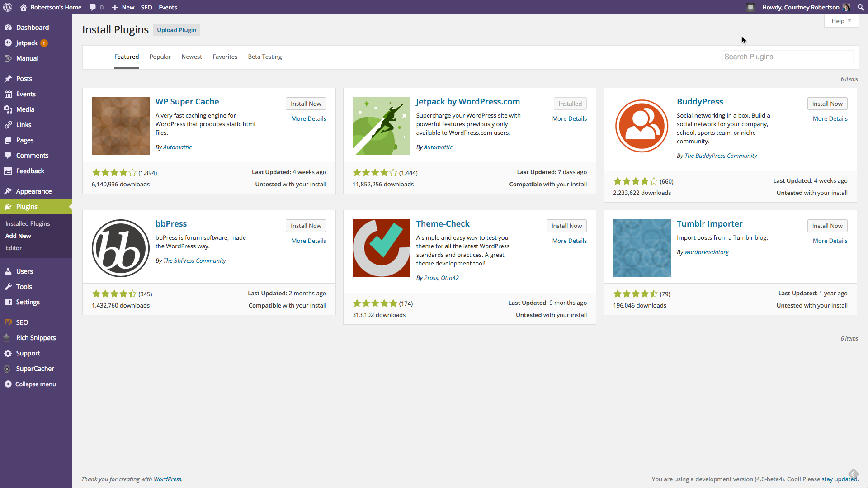The width and height of the screenshot is (868, 488).
Task: Open Posts via the pin icon
Action: (x=8, y=79)
